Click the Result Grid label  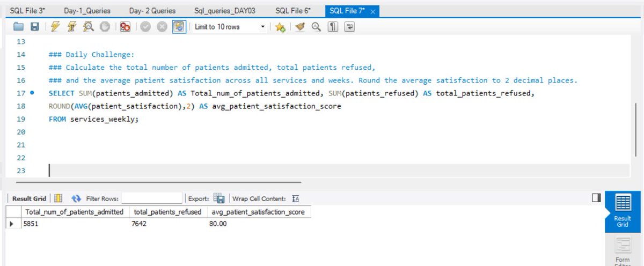click(x=30, y=198)
